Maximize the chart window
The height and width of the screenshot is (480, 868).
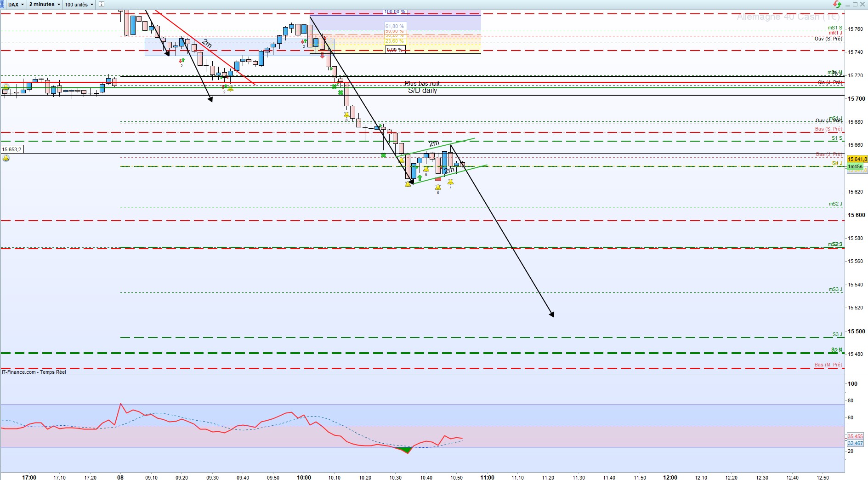coord(855,4)
